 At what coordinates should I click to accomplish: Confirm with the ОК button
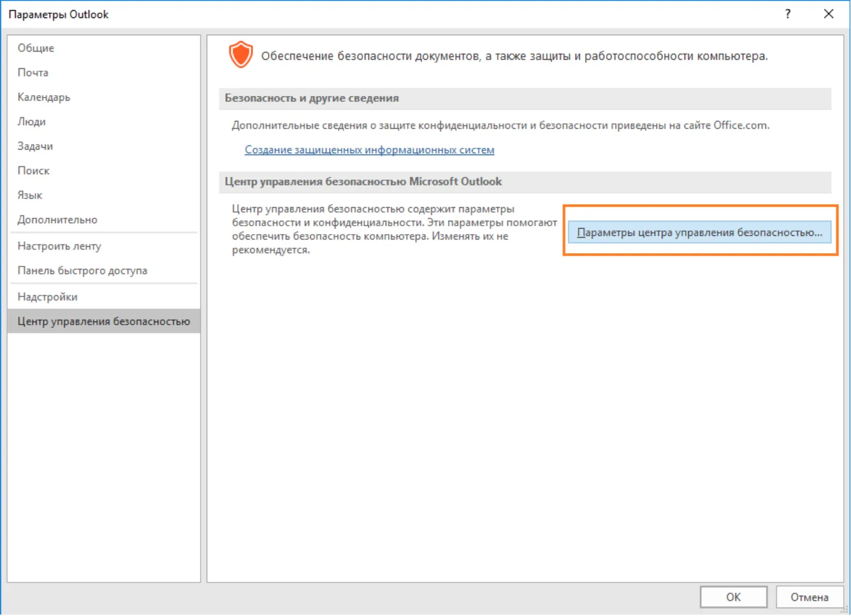(734, 597)
